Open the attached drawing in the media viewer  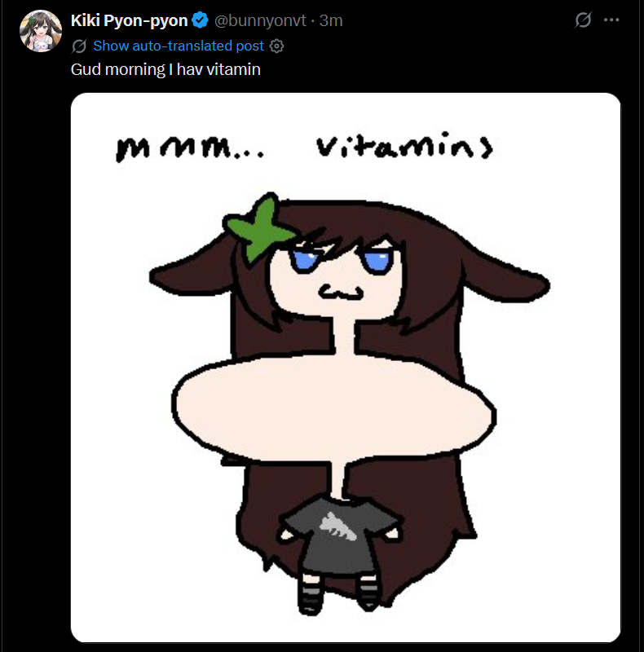(346, 368)
